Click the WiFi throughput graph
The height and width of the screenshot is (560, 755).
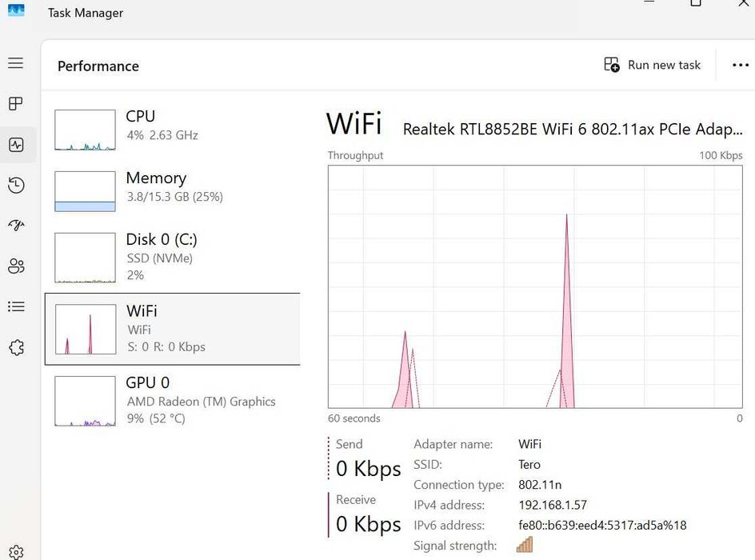pyautogui.click(x=535, y=286)
